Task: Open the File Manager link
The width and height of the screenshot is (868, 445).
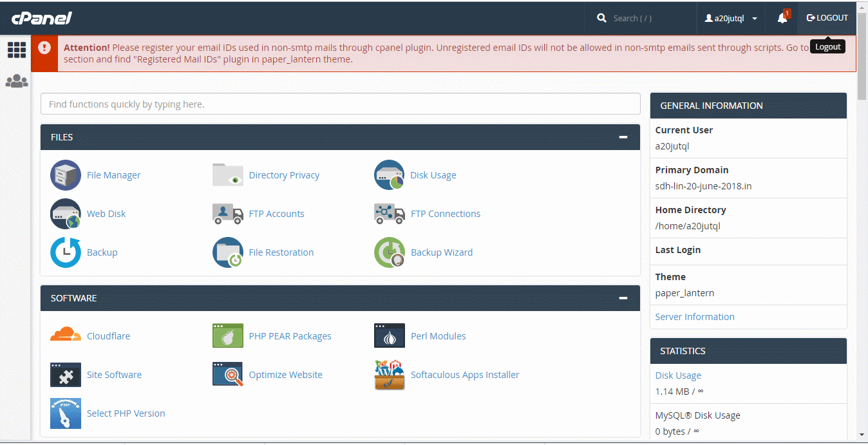Action: click(113, 175)
